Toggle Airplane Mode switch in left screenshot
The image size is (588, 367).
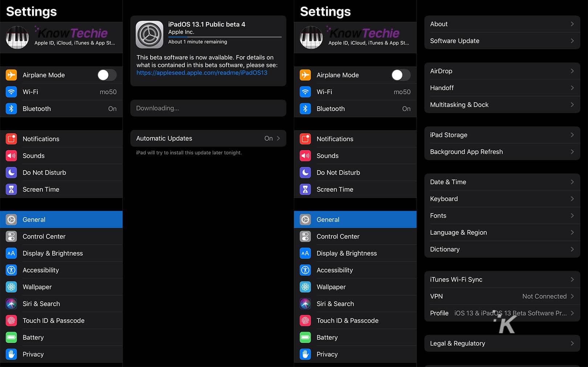[x=107, y=75]
